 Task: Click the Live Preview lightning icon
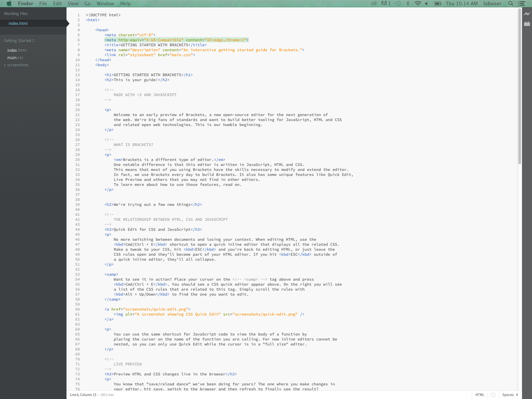click(527, 14)
